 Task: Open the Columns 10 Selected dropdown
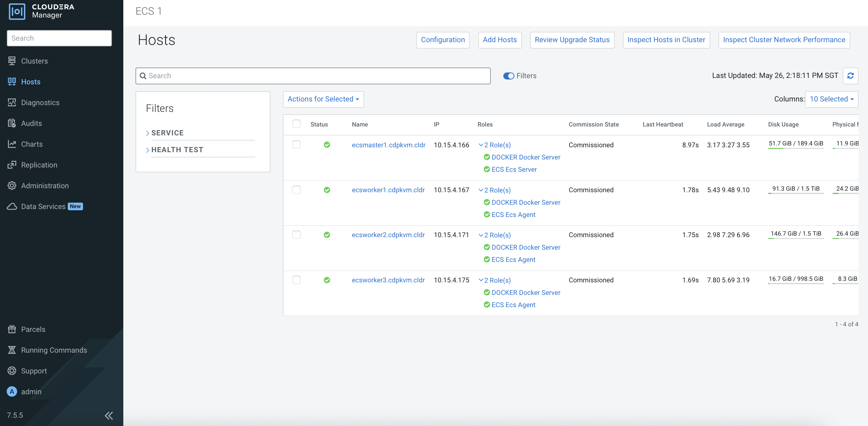[831, 99]
